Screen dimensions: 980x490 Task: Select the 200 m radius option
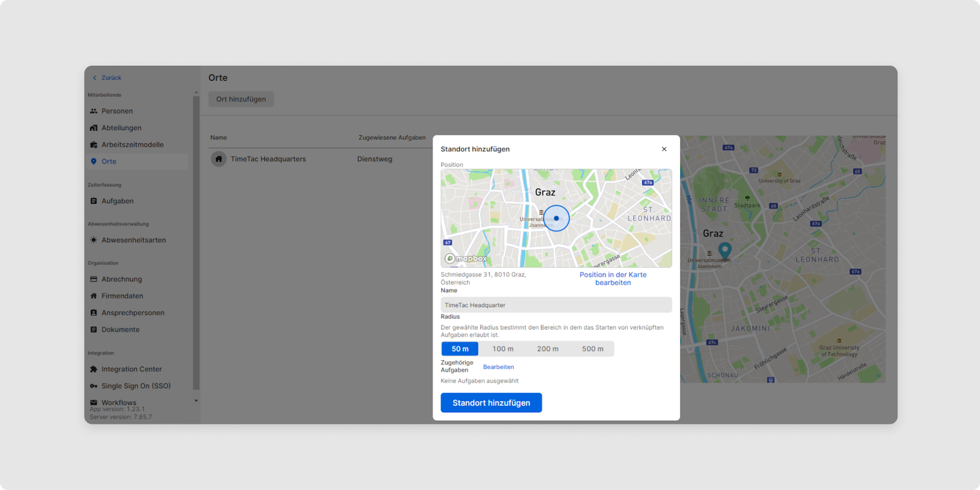[x=548, y=349]
